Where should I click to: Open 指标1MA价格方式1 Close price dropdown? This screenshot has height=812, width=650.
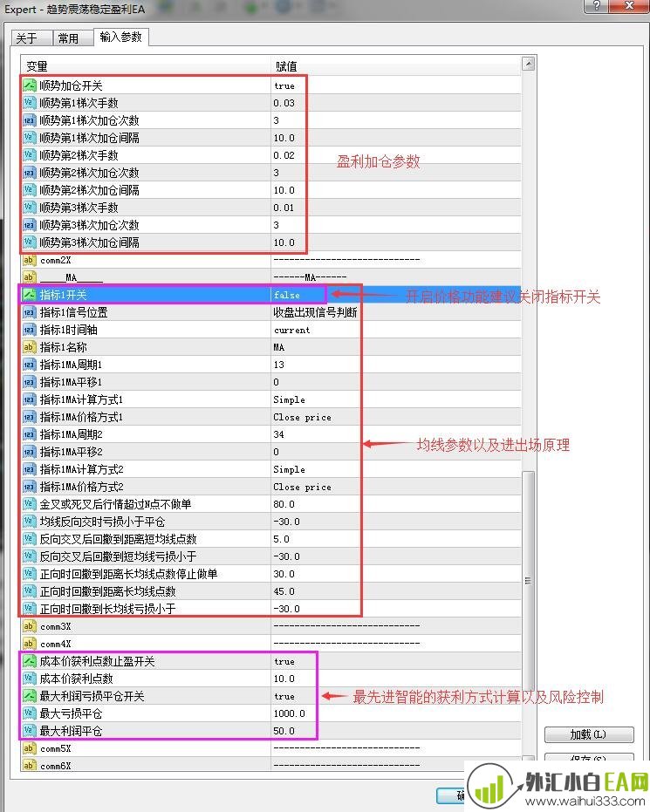tap(303, 418)
